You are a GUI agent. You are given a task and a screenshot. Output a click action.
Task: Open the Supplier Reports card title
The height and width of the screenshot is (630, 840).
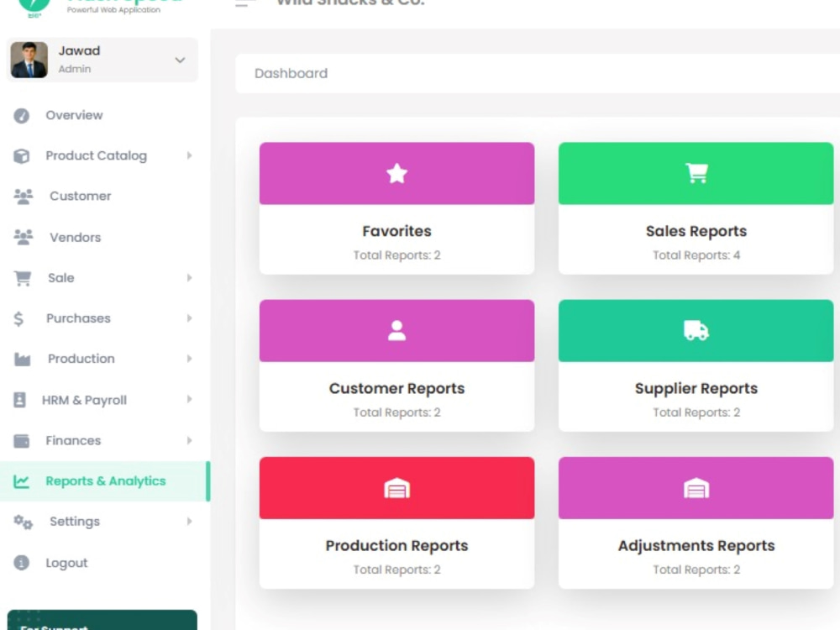(696, 388)
